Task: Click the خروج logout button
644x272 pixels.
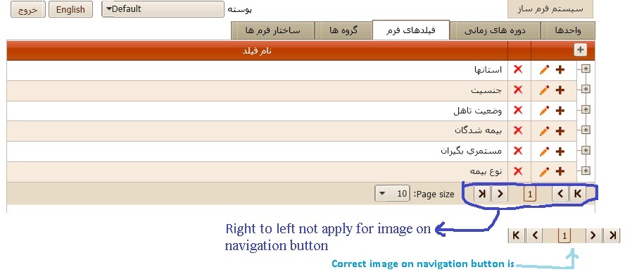Action: click(28, 9)
